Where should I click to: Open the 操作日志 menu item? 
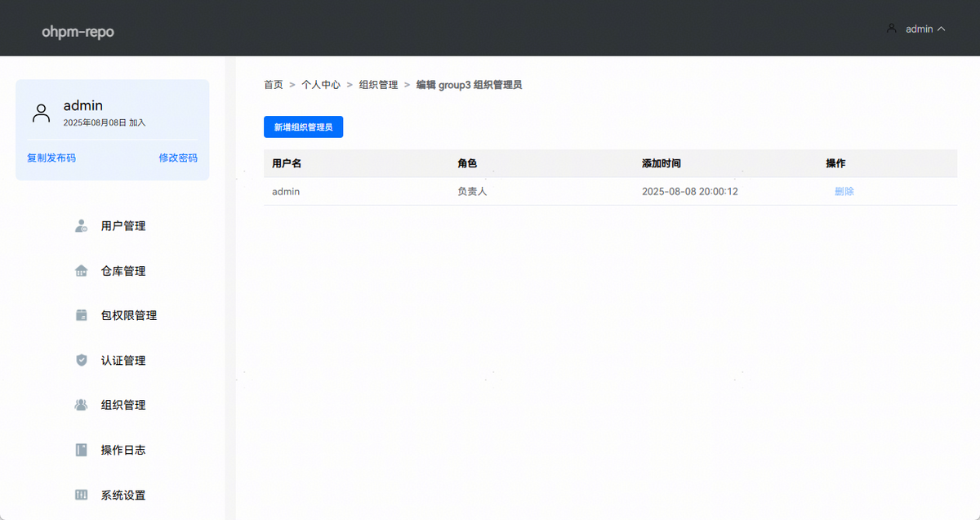pos(123,450)
